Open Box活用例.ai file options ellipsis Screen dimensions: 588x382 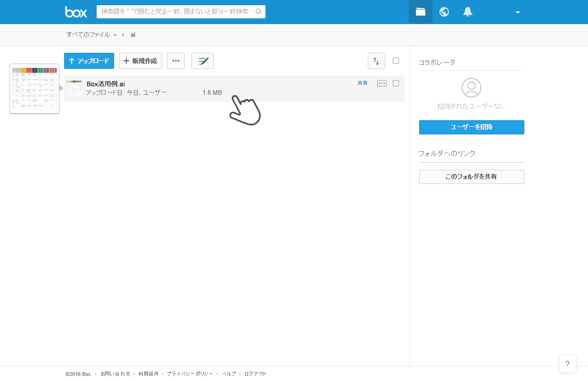[x=382, y=83]
